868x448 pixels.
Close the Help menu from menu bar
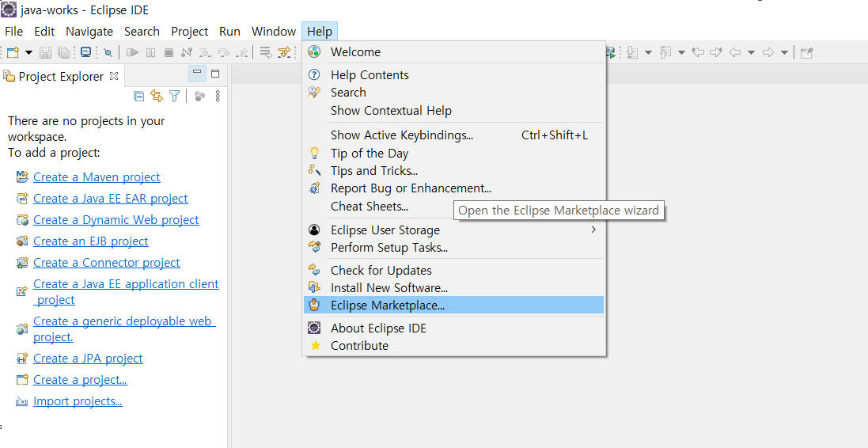[x=320, y=32]
